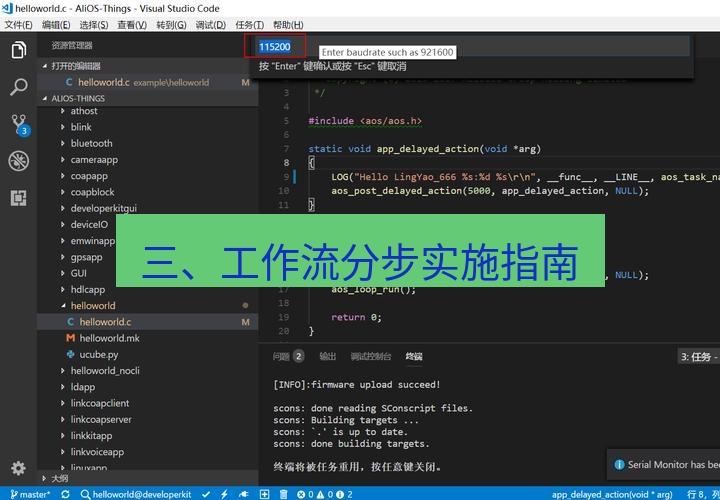Screen dimensions: 720x500
Task: Click 'return 0;' on line 19
Action: tap(356, 317)
